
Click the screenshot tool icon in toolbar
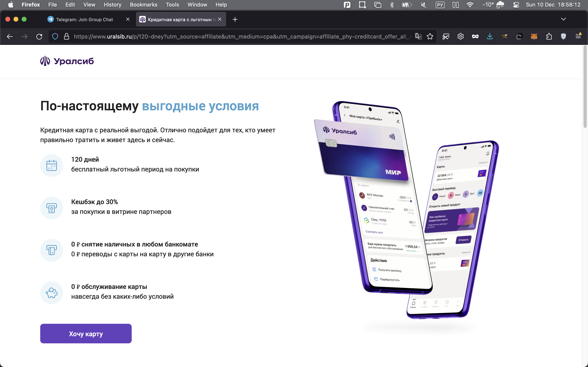(446, 37)
